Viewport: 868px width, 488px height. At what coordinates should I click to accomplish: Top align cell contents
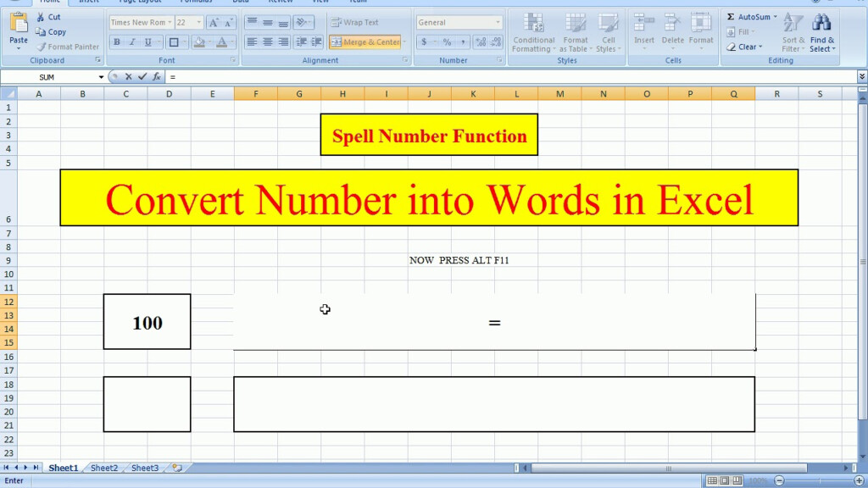[252, 23]
